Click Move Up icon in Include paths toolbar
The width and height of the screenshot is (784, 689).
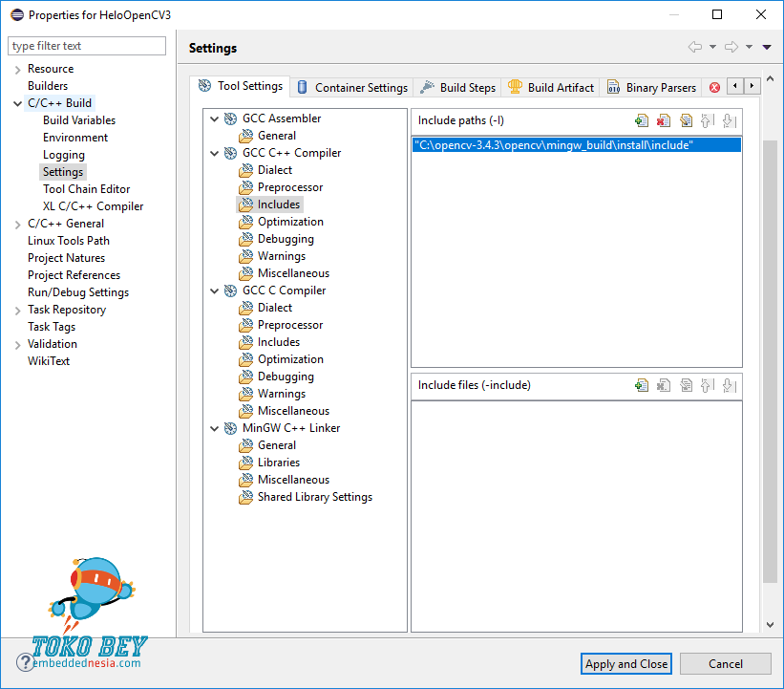707,120
